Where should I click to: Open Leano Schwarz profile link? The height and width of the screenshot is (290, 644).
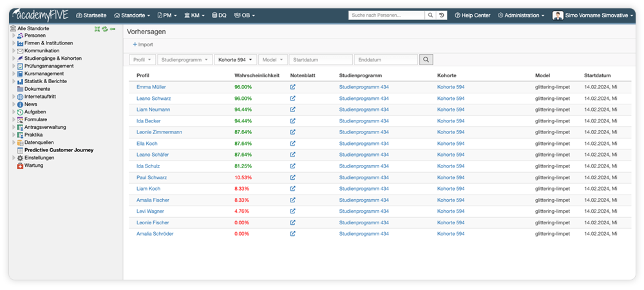tap(154, 99)
